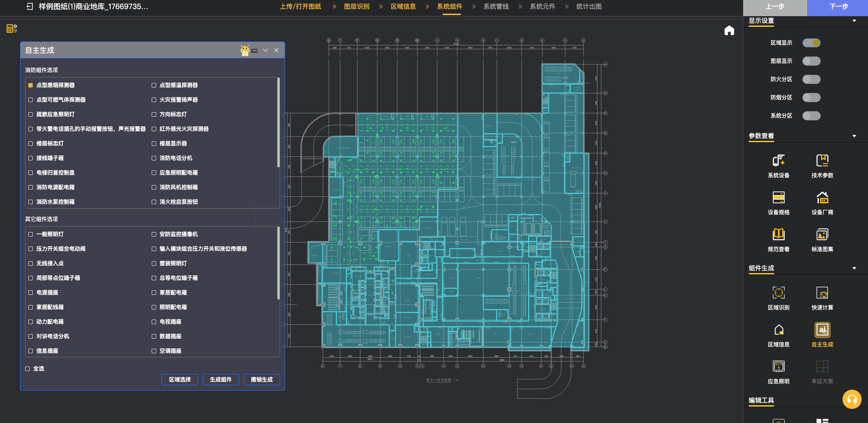Collapse the 参数查看 section arrow
The height and width of the screenshot is (423, 868).
click(854, 136)
